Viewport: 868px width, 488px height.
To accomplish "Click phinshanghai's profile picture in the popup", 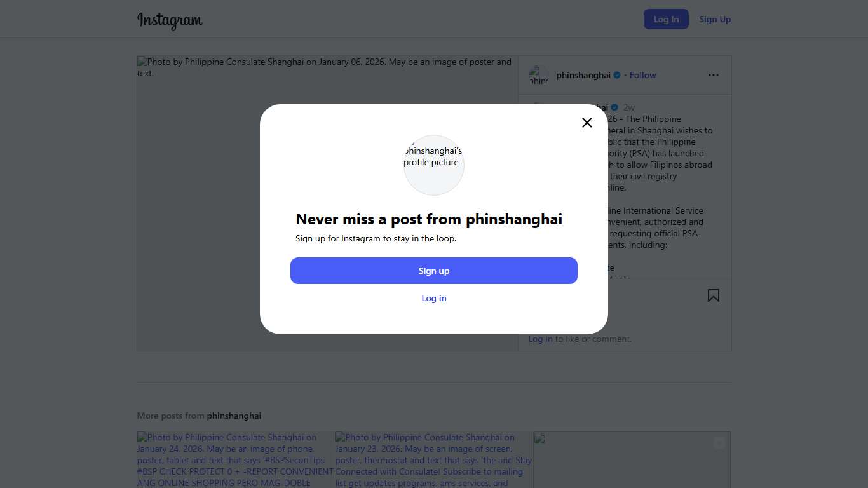I will [434, 165].
